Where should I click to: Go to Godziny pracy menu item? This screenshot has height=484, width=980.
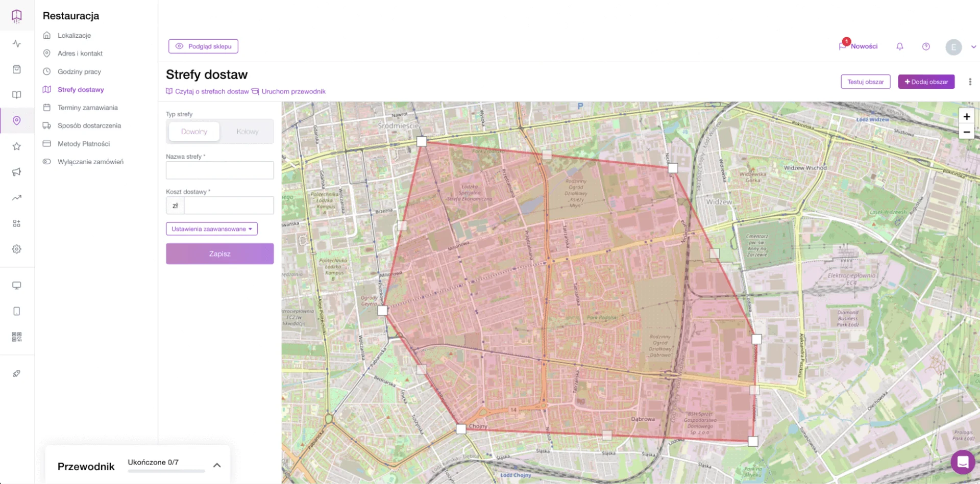click(79, 71)
